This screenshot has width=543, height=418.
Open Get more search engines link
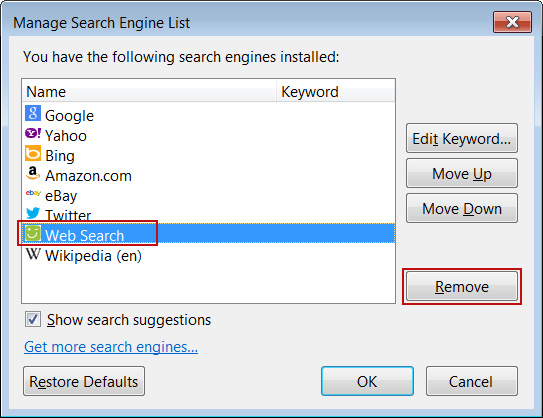click(x=111, y=347)
